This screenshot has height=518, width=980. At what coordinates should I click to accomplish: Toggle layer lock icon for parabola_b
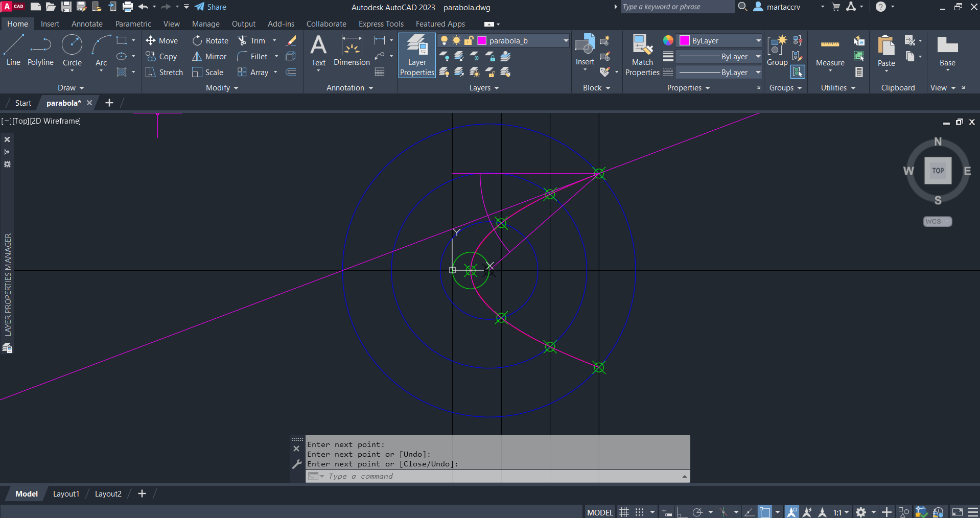click(469, 41)
